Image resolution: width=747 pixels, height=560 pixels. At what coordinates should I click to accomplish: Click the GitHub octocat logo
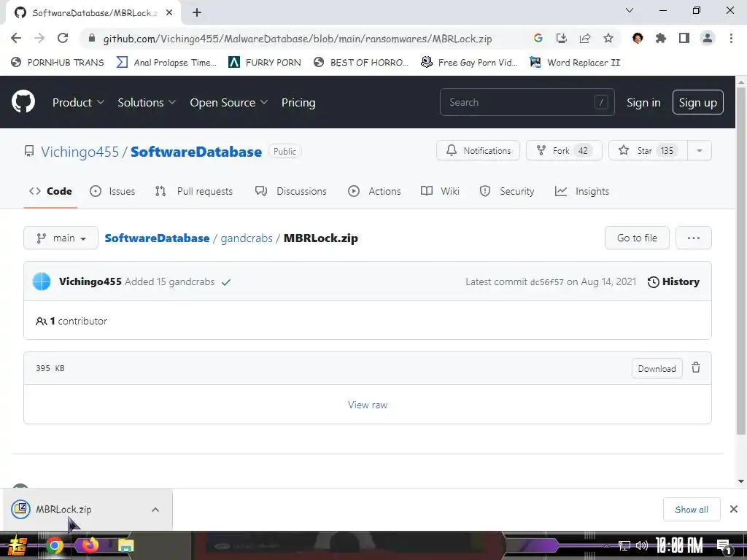click(23, 101)
